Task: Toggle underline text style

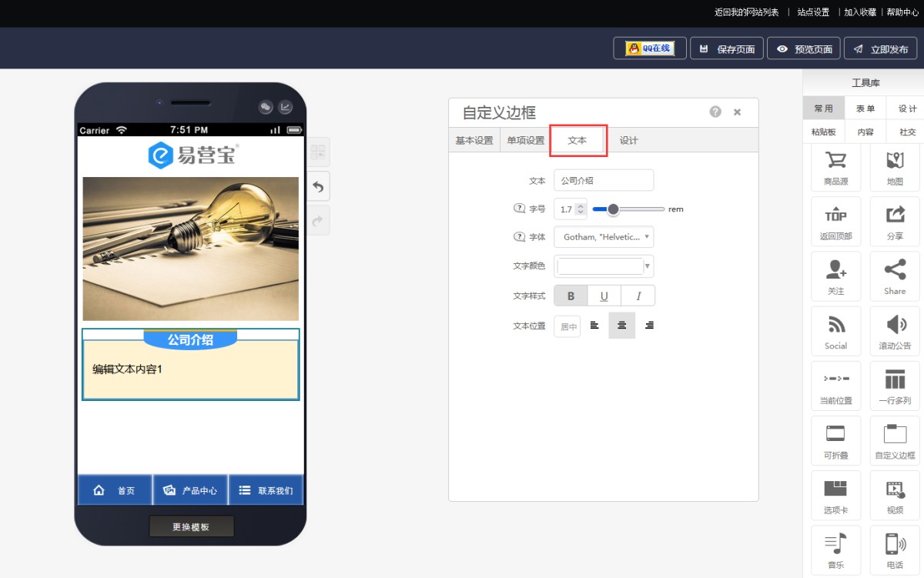Action: click(604, 296)
